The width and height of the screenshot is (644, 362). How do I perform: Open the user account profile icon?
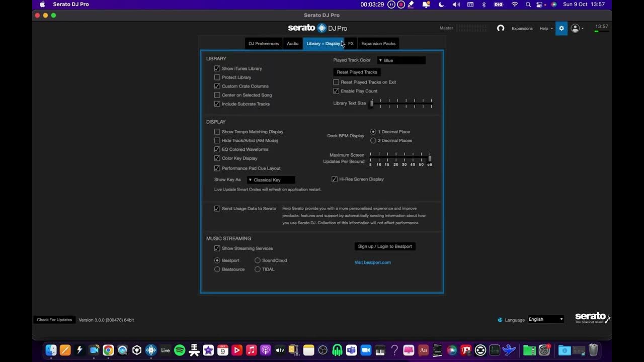575,28
